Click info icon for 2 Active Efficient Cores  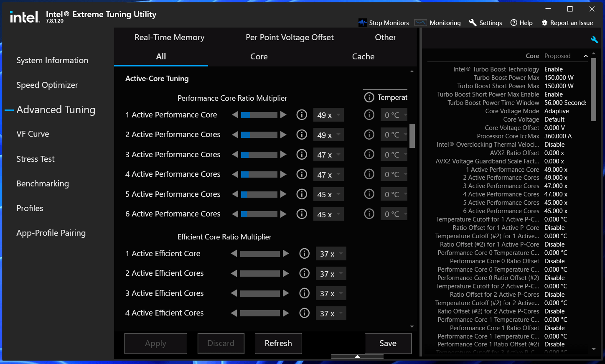[x=305, y=273]
